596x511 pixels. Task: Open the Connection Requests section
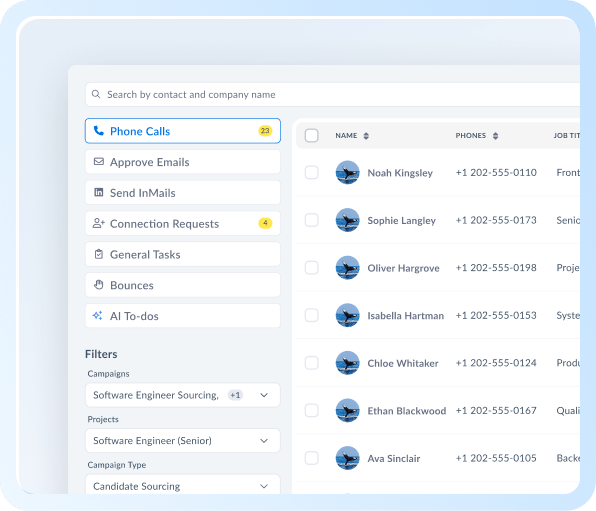click(x=183, y=223)
